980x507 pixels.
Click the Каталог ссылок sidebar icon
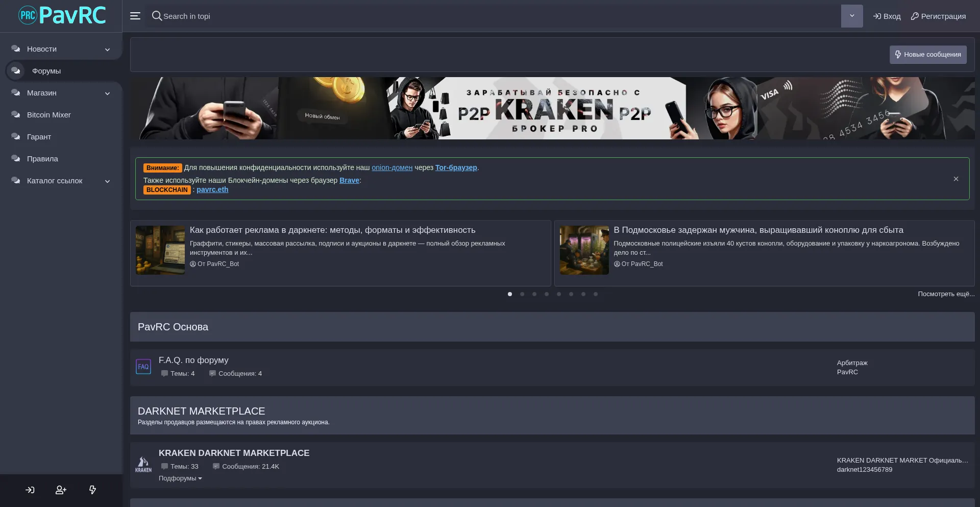pos(16,181)
